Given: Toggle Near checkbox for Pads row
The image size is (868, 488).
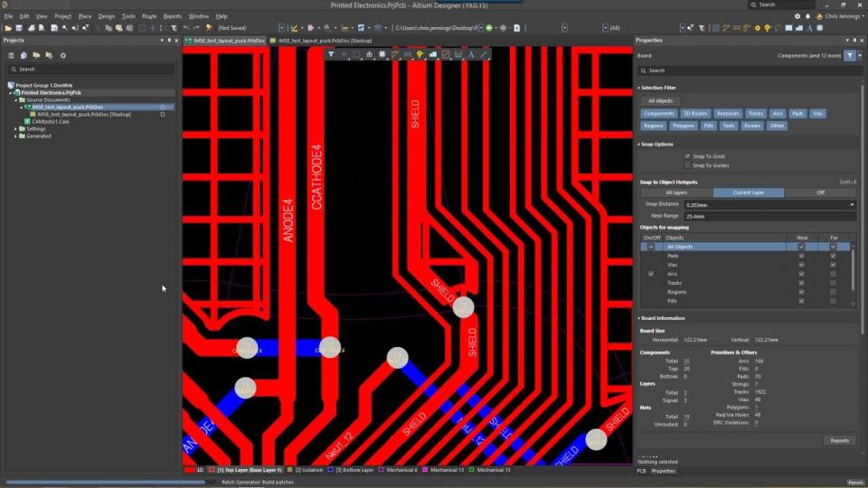Looking at the screenshot, I should (x=801, y=256).
